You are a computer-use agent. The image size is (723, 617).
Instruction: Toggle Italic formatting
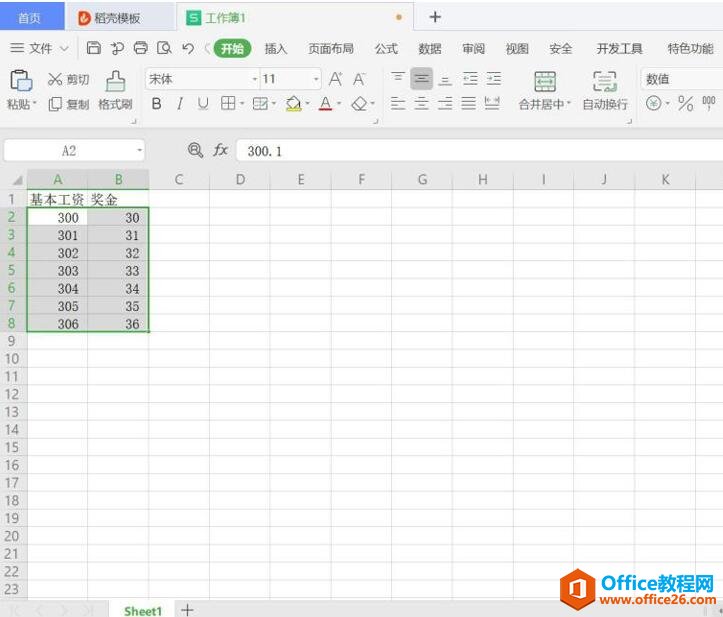click(x=180, y=104)
